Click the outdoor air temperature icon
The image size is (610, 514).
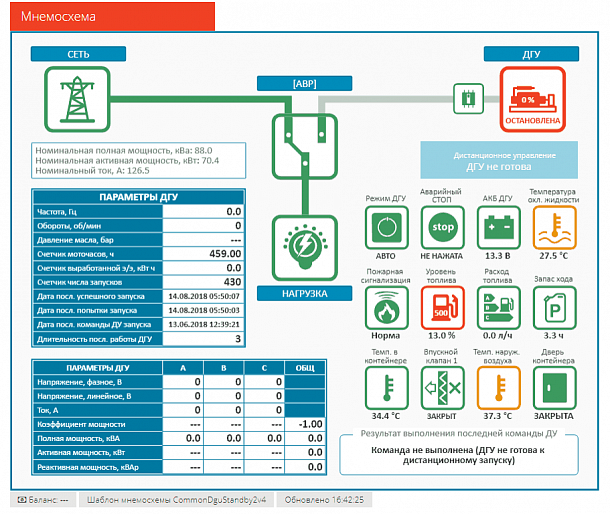click(498, 388)
